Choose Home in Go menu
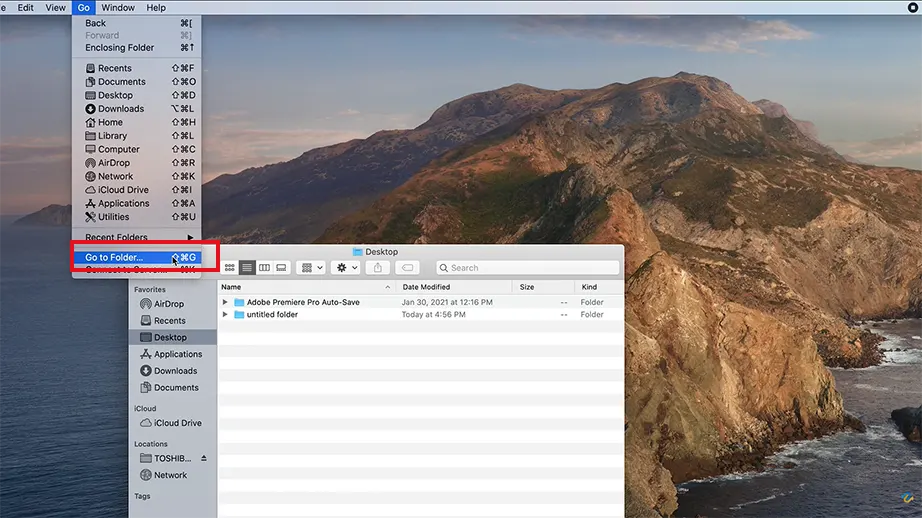This screenshot has height=518, width=922. (136, 122)
